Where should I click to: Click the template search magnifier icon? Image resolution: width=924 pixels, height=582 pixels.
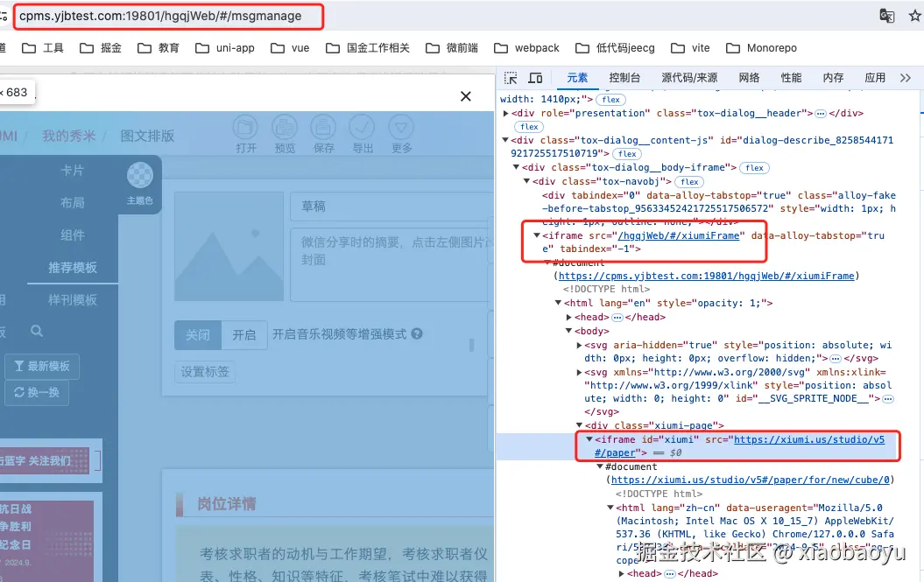pos(37,331)
